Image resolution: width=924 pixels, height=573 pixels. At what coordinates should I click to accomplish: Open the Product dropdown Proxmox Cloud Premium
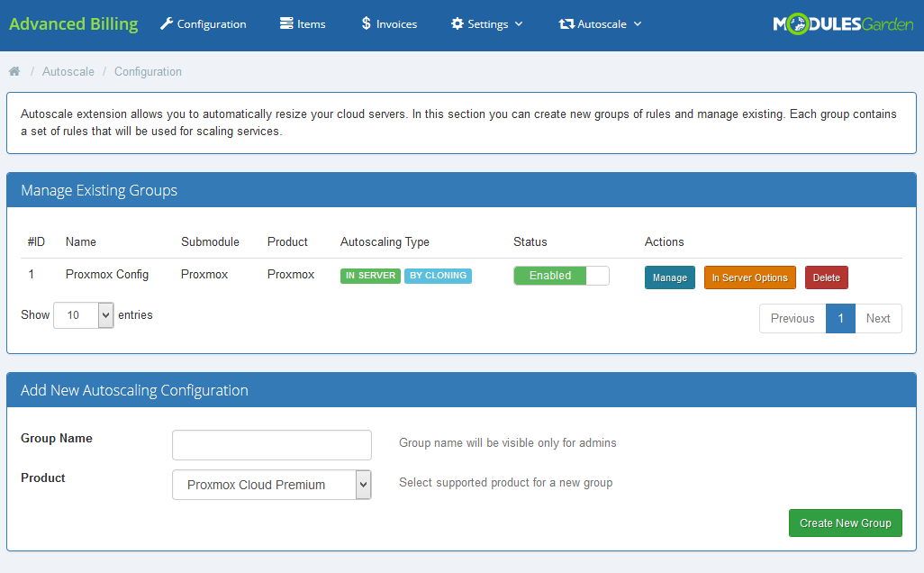pos(272,485)
